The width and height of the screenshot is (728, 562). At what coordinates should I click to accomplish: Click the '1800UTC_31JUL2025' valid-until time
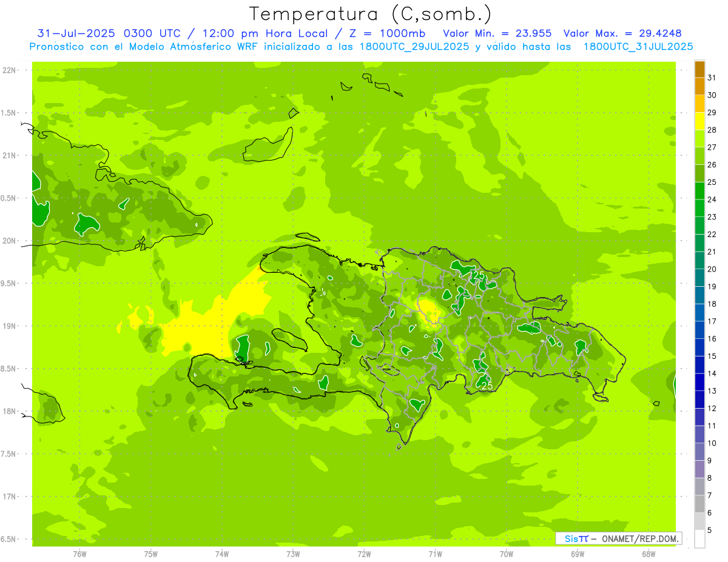pos(638,47)
